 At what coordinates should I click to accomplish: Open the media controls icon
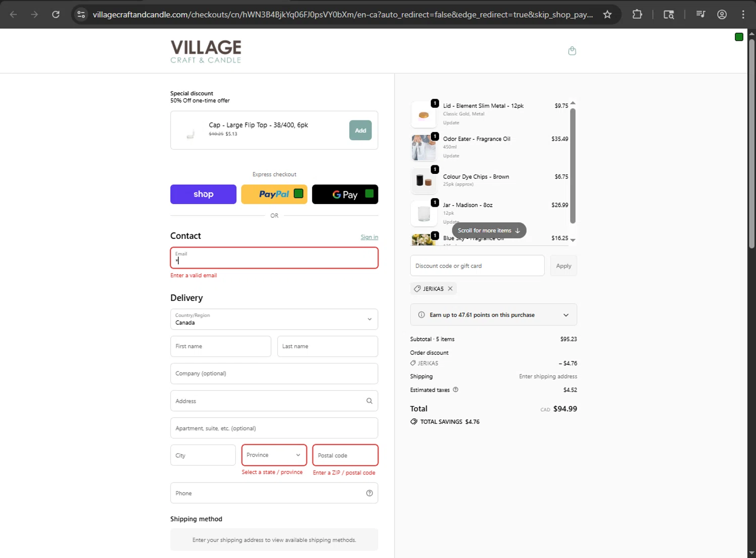(x=701, y=14)
